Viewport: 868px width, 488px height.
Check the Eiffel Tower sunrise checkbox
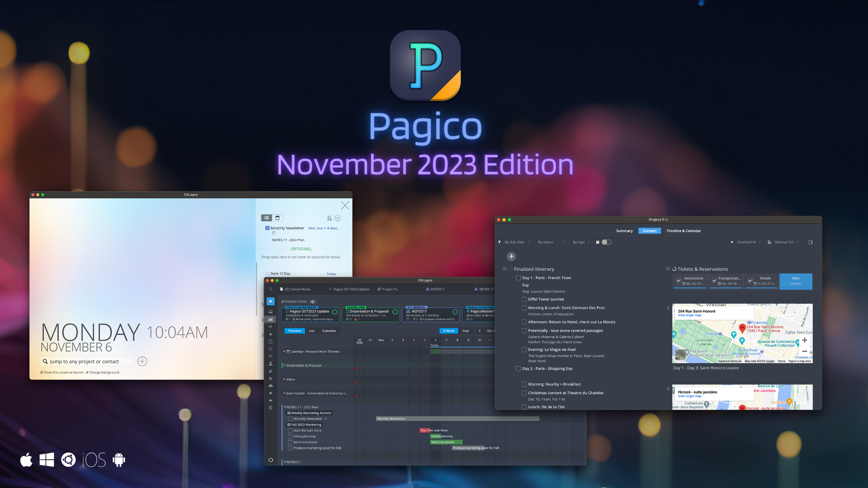[525, 299]
